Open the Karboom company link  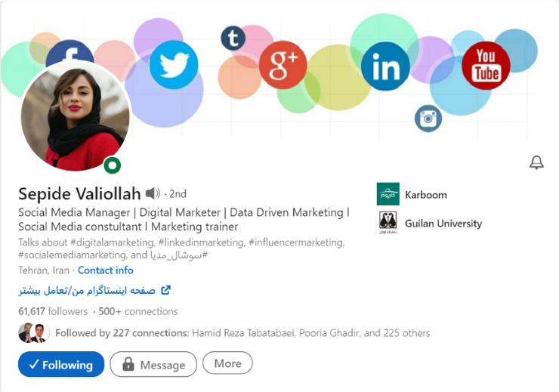425,195
